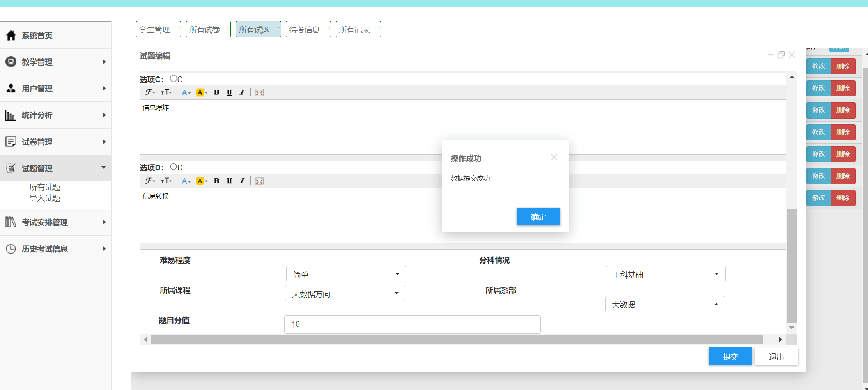868x390 pixels.
Task: Open 所属课程 dropdown showing 大数据方向
Action: (345, 293)
